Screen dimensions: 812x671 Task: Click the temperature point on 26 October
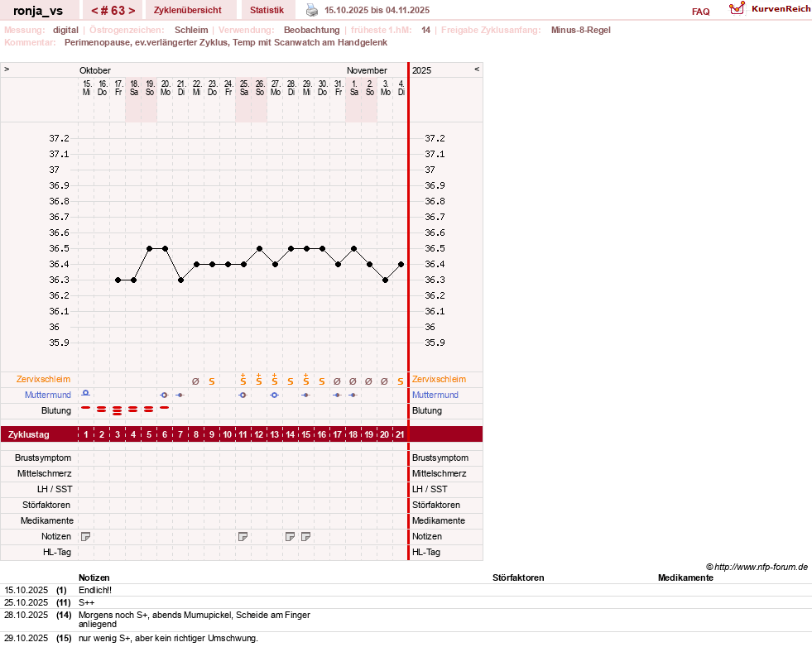click(x=259, y=248)
